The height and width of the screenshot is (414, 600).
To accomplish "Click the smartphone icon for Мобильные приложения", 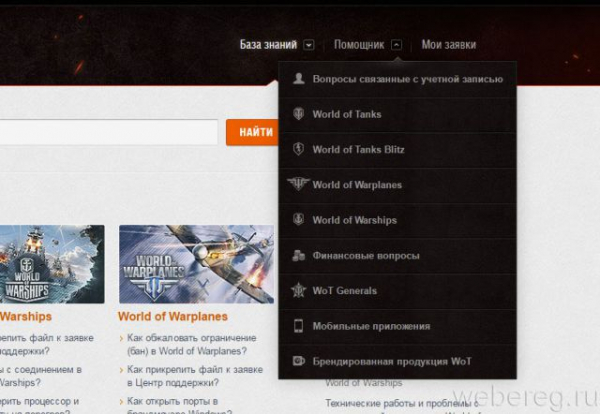I will pyautogui.click(x=298, y=326).
